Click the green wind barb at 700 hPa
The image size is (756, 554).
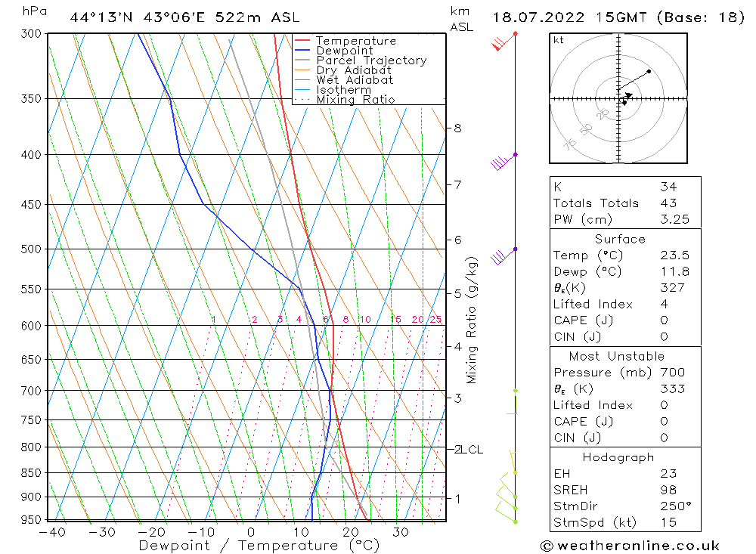512,402
